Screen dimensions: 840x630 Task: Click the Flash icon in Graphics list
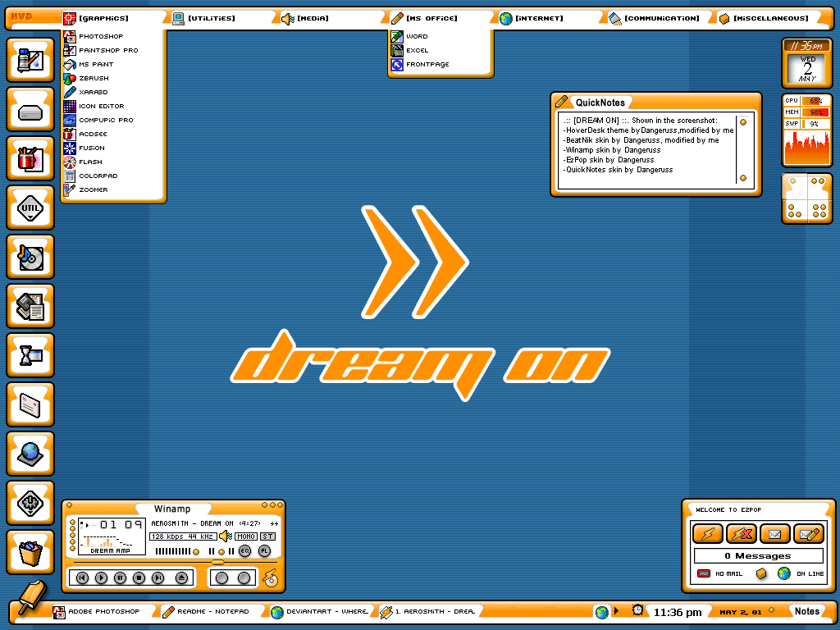point(70,162)
